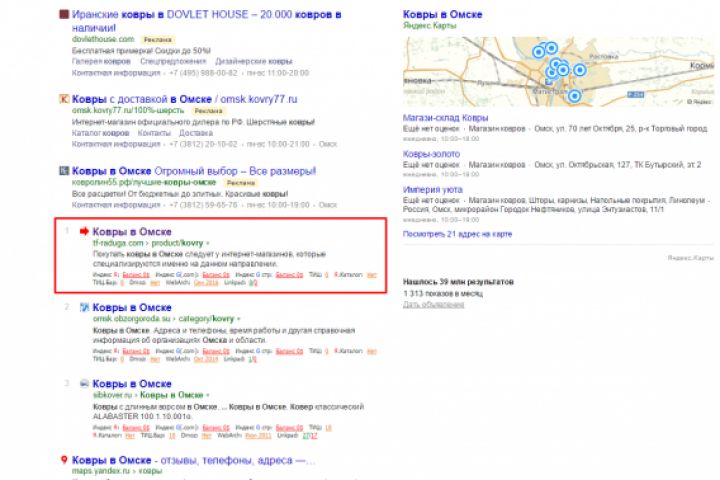Expand the arrow after sibkover.ru breadcrumb
This screenshot has height=480, width=720.
coord(208,395)
